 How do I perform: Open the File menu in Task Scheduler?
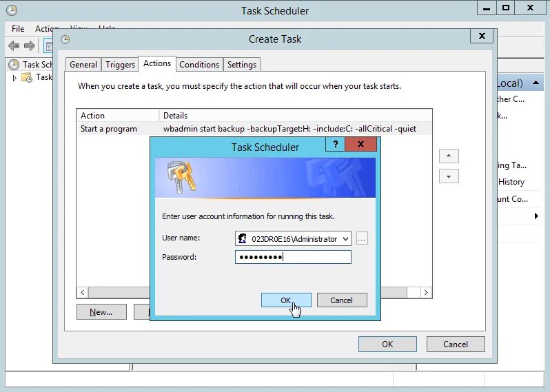coord(18,28)
